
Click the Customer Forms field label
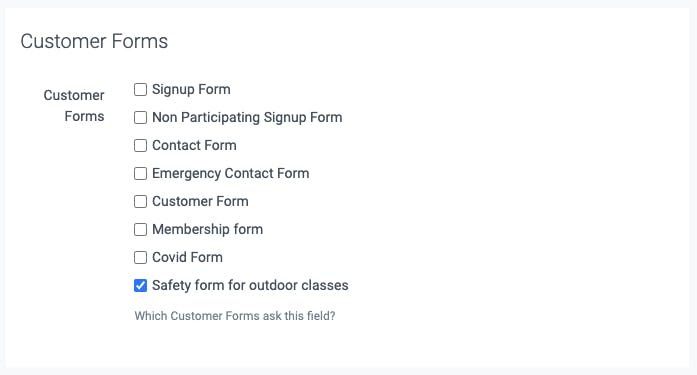pyautogui.click(x=74, y=106)
